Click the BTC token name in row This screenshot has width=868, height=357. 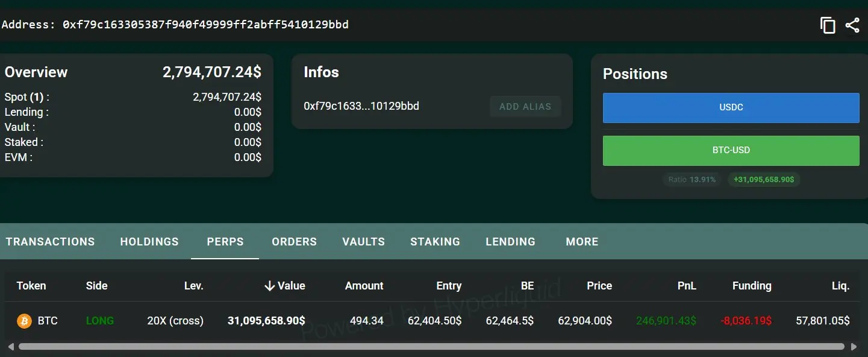click(48, 321)
